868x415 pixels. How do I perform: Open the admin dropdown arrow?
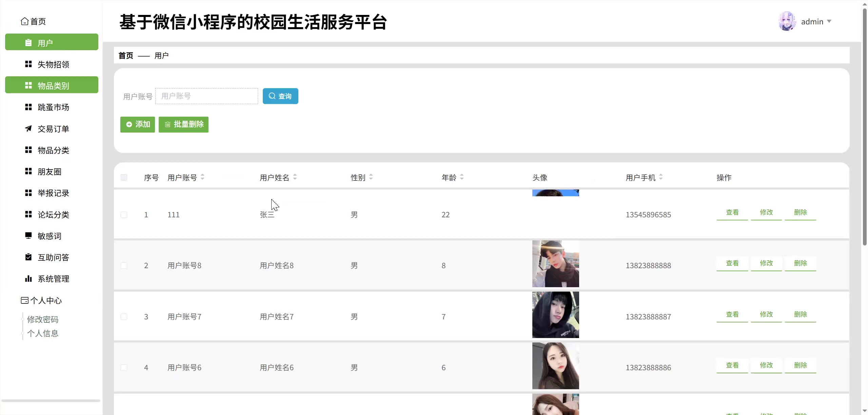click(x=829, y=21)
